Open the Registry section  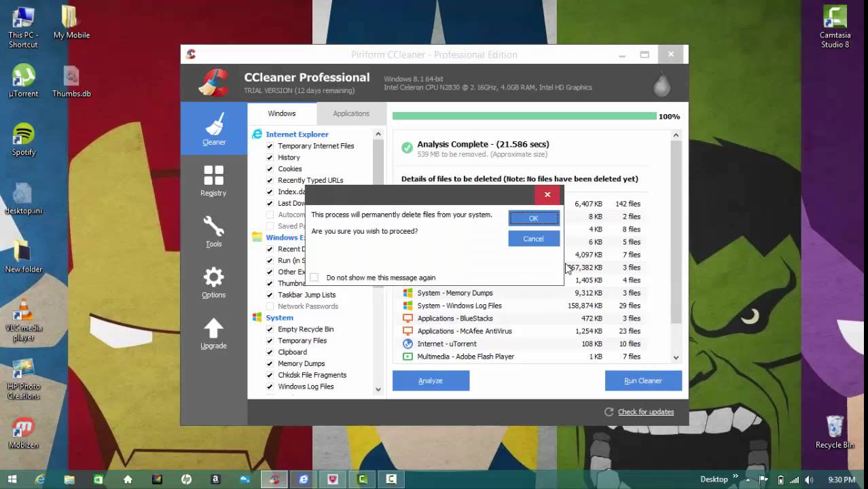213,180
